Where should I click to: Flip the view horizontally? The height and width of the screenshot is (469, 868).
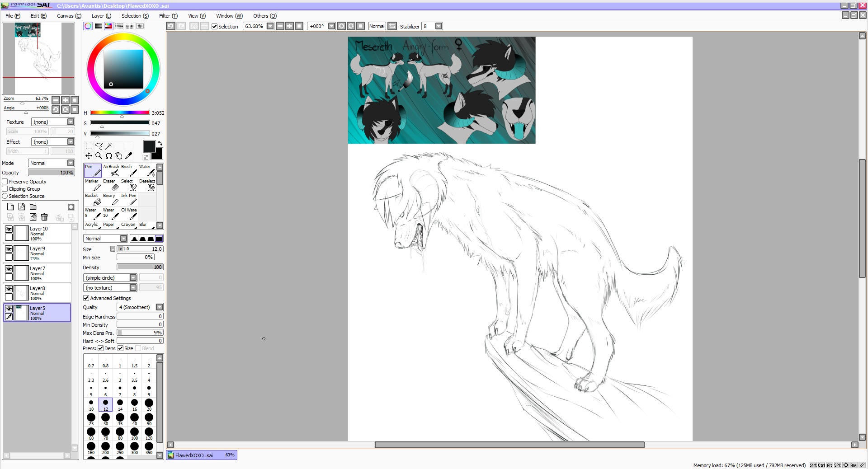392,26
